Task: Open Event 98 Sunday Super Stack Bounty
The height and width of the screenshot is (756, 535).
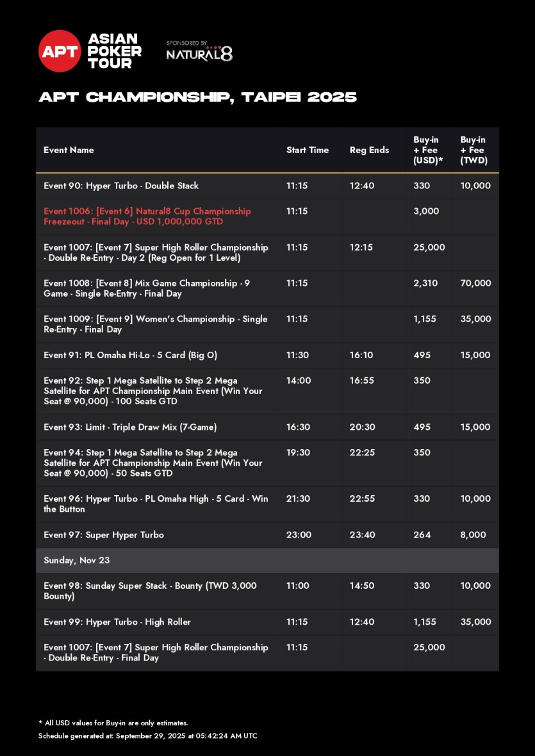Action: [x=150, y=591]
